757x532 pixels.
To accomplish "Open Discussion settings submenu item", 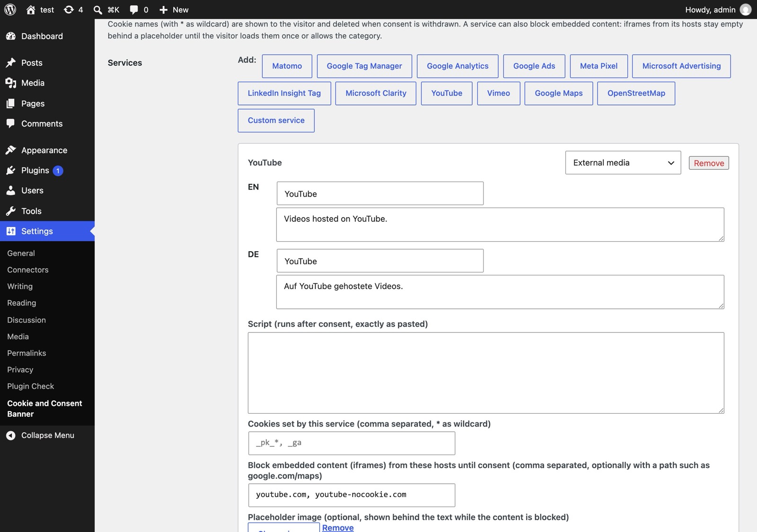I will pos(26,320).
